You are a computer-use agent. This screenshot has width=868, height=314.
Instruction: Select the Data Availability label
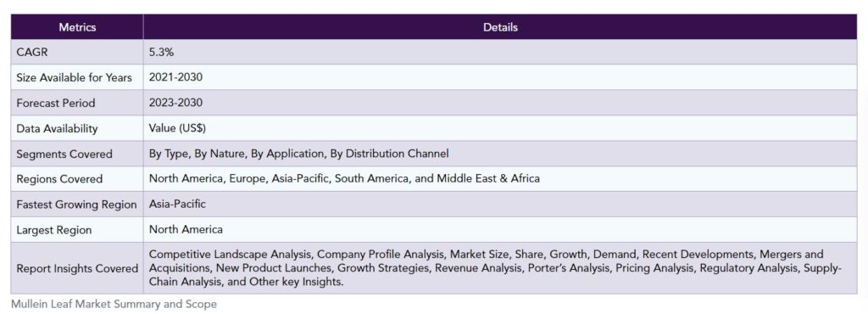tap(57, 128)
